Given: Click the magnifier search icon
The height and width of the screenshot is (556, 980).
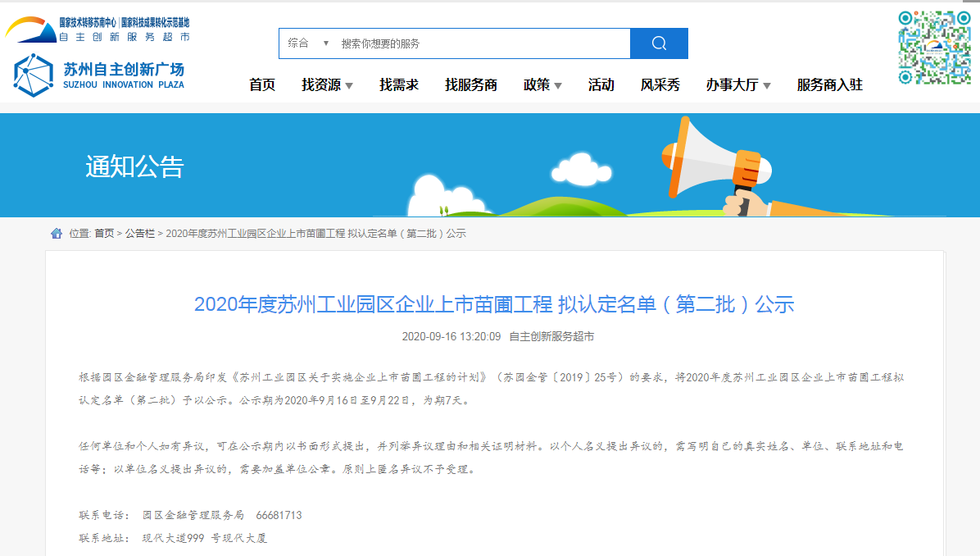Looking at the screenshot, I should pos(658,43).
